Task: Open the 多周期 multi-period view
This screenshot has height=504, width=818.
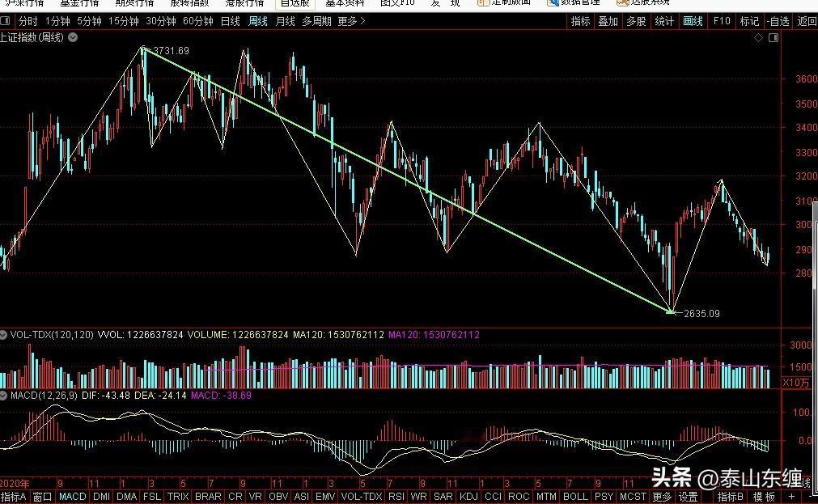Action: tap(316, 21)
